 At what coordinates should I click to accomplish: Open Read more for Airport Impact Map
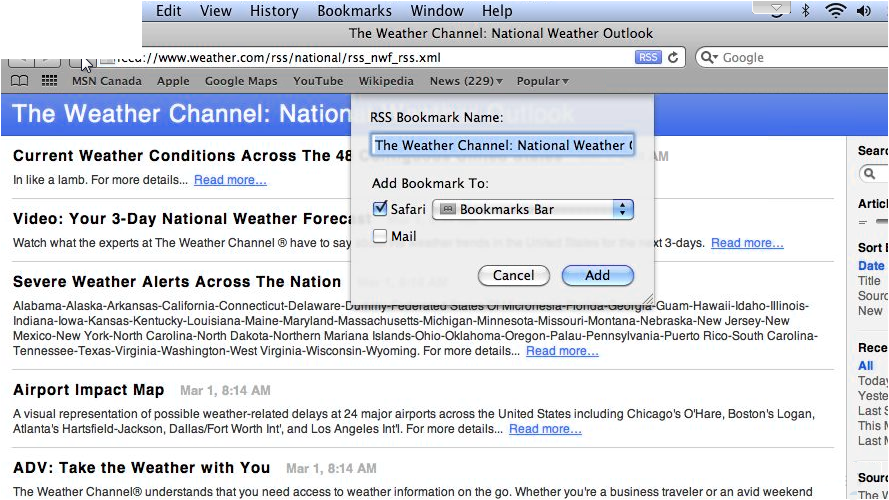[545, 429]
